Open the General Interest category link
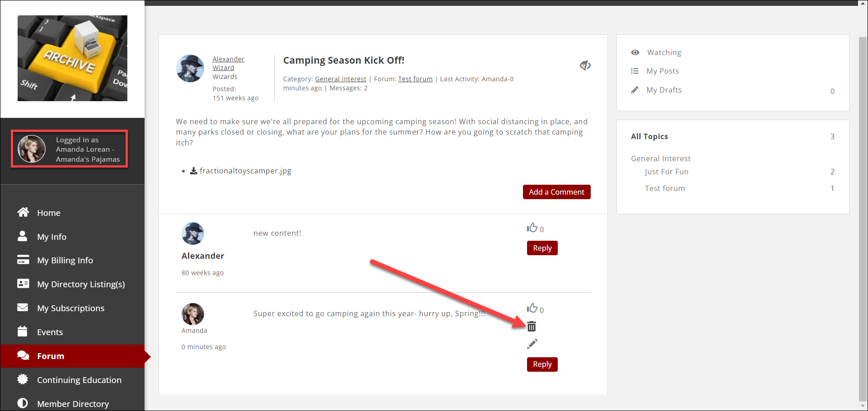This screenshot has height=411, width=868. coord(340,79)
